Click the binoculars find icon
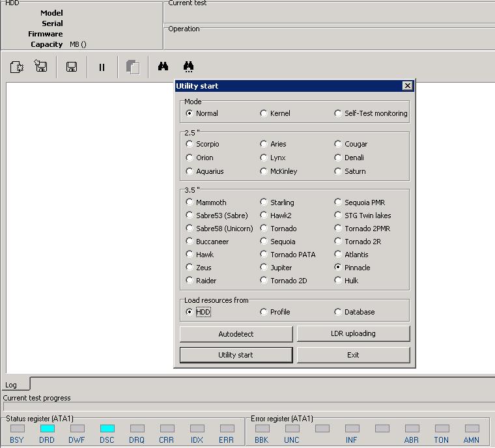Screen dimensions: 495x448 (163, 66)
